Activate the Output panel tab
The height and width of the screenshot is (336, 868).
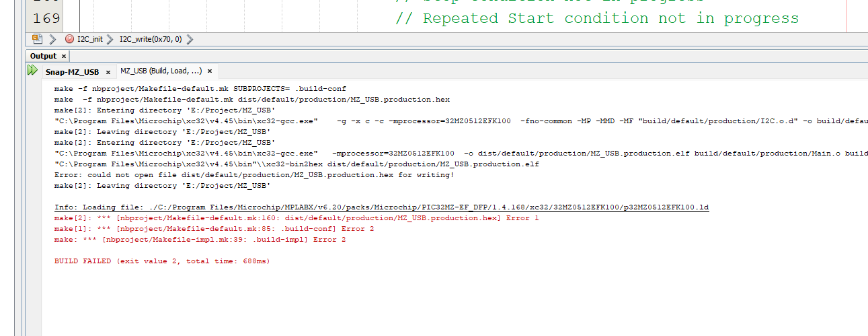pos(44,56)
